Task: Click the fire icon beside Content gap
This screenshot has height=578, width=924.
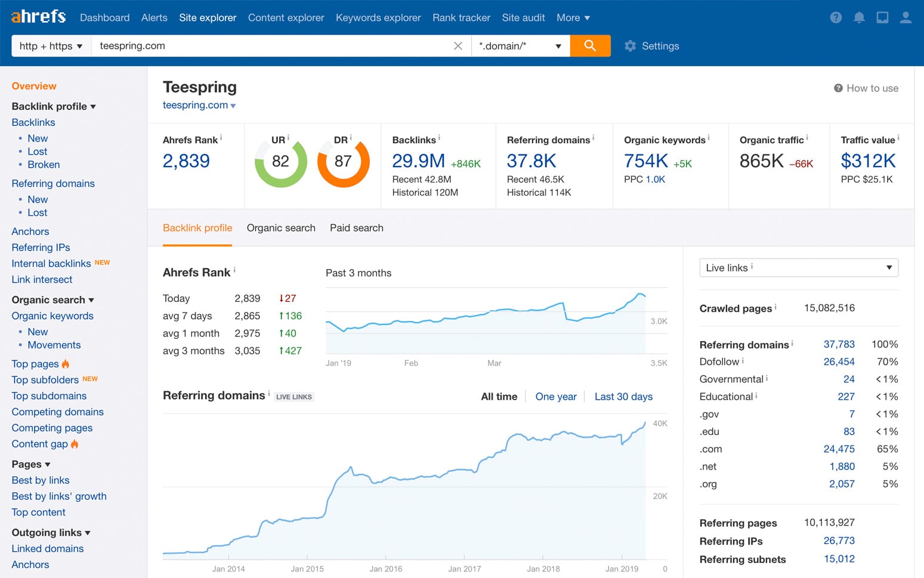Action: [x=74, y=444]
